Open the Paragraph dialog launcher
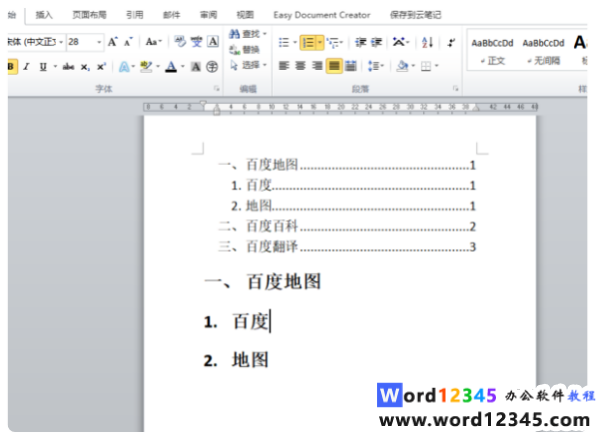600x436 pixels. click(455, 89)
